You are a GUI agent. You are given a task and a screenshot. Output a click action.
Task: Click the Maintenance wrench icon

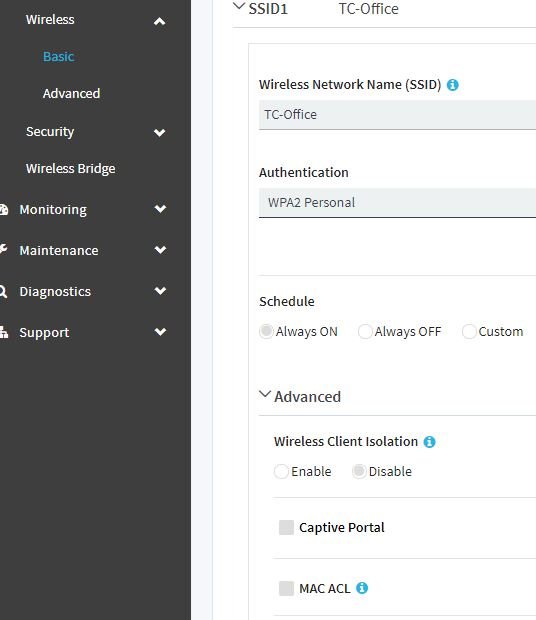click(4, 249)
